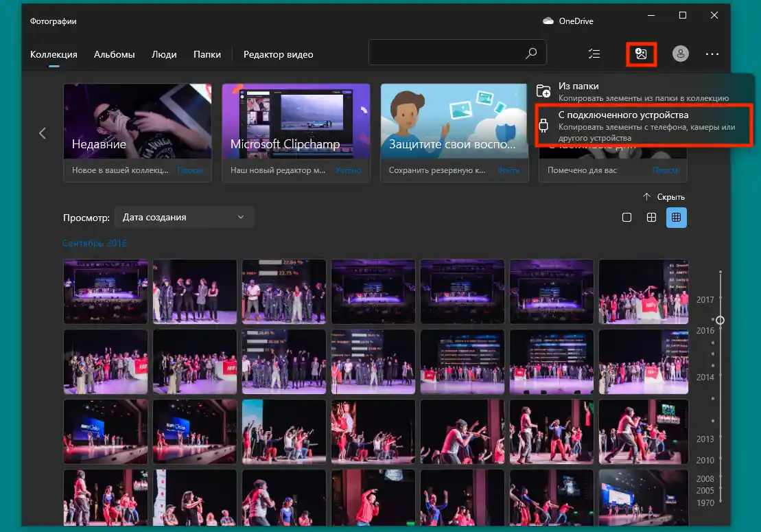Expand the Дата создания dropdown
Screen dimensions: 761x532
pyautogui.click(x=184, y=218)
